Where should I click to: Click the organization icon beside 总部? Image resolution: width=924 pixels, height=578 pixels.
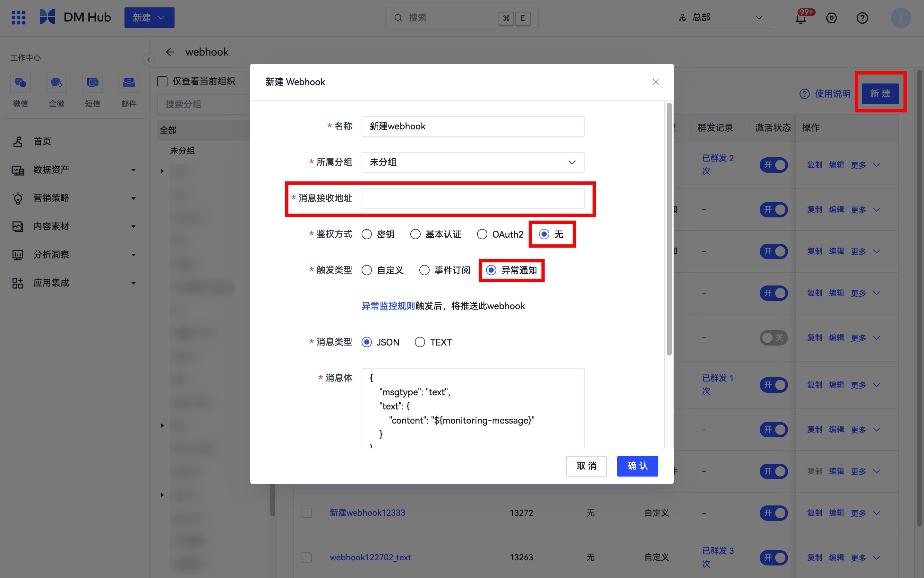pos(683,18)
